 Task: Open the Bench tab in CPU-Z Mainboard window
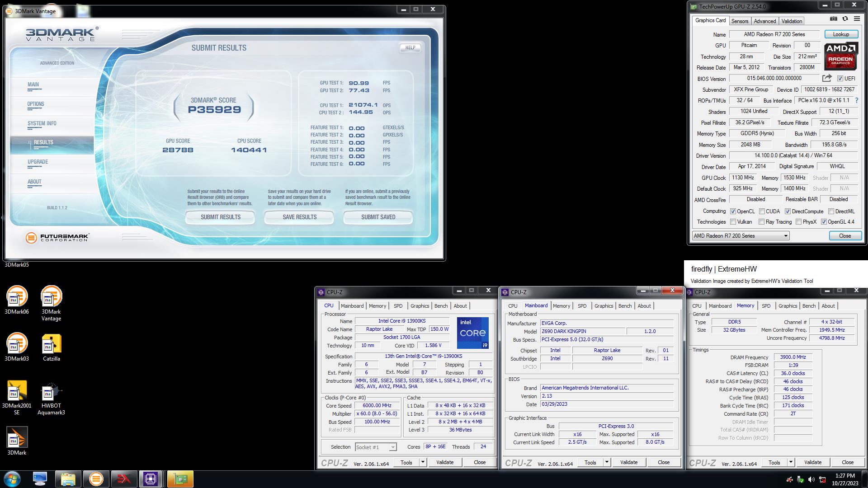coord(625,306)
